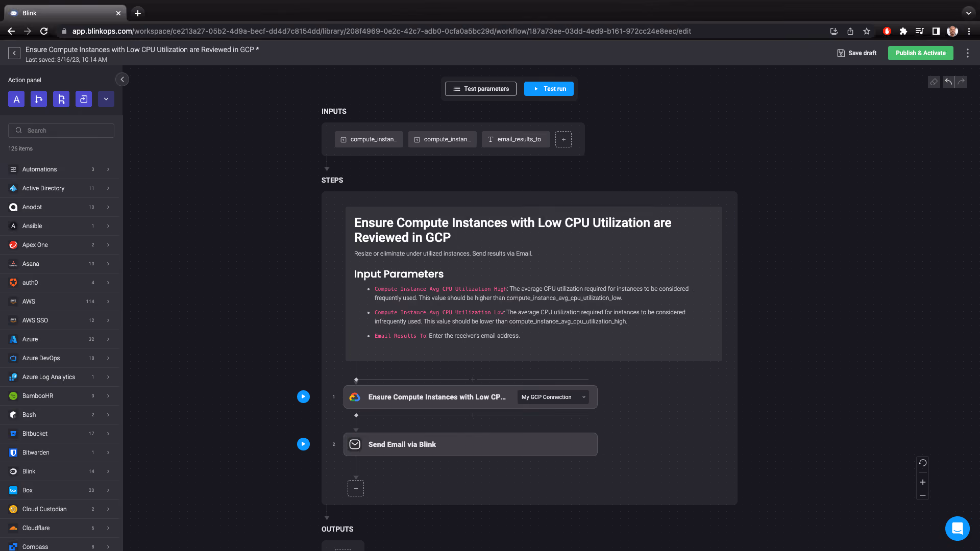Open the Send Email via Blink step

[x=471, y=444]
